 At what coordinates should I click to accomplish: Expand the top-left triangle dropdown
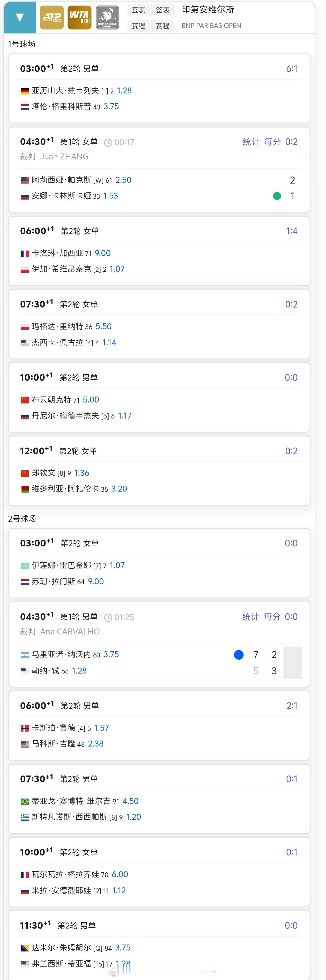pyautogui.click(x=20, y=18)
